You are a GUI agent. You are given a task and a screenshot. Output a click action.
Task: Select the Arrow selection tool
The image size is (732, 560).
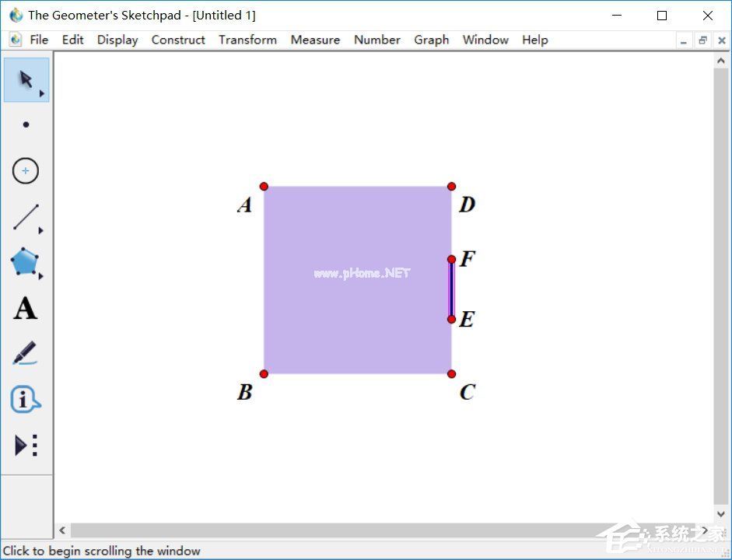click(26, 79)
